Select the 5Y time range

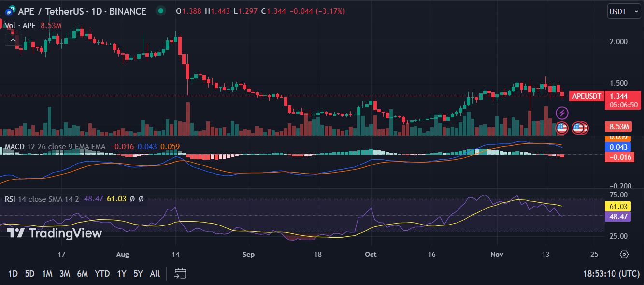(138, 274)
